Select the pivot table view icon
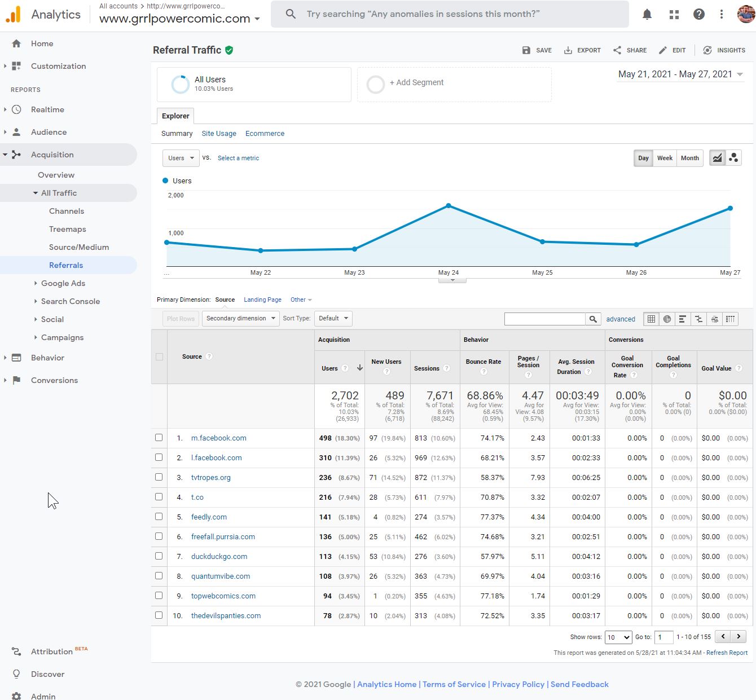756x700 pixels. pyautogui.click(x=730, y=319)
